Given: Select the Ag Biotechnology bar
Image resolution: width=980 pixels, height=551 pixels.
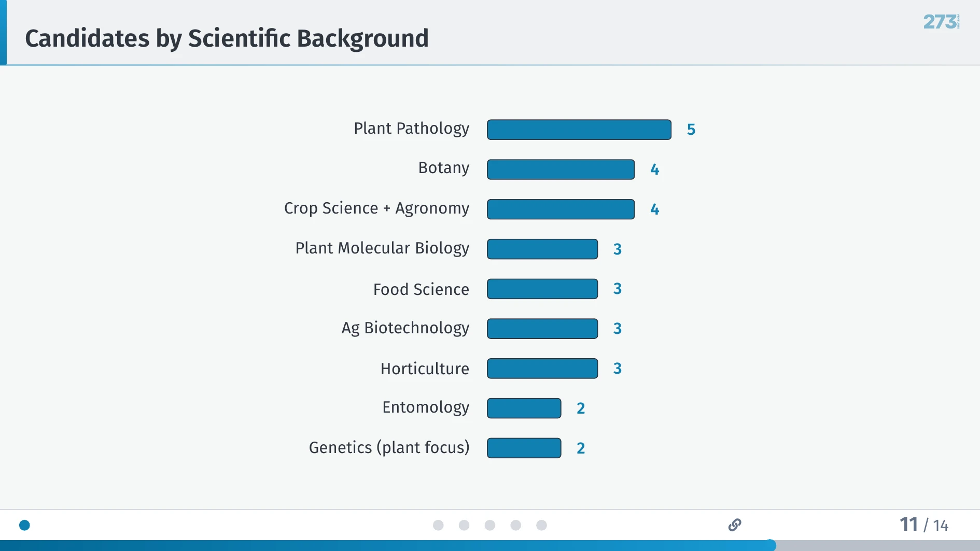Looking at the screenshot, I should click(x=542, y=328).
